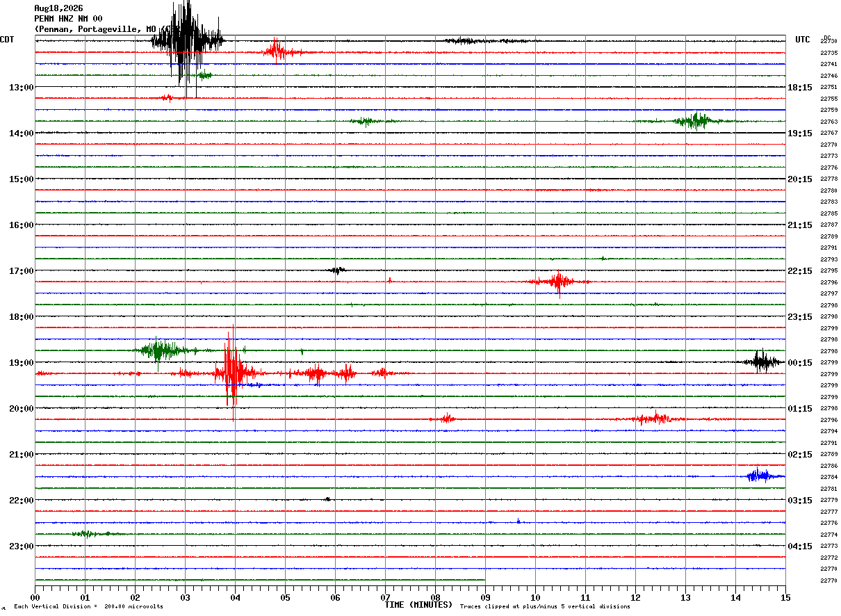The image size is (841, 616).
Task: Click the TIME (MINUTES) axis label
Action: pyautogui.click(x=418, y=605)
